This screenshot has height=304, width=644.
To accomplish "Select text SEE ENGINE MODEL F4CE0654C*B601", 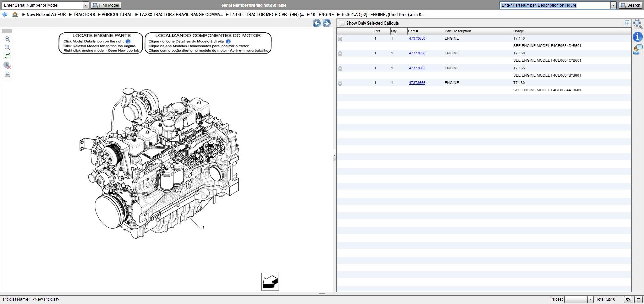I will [x=547, y=60].
